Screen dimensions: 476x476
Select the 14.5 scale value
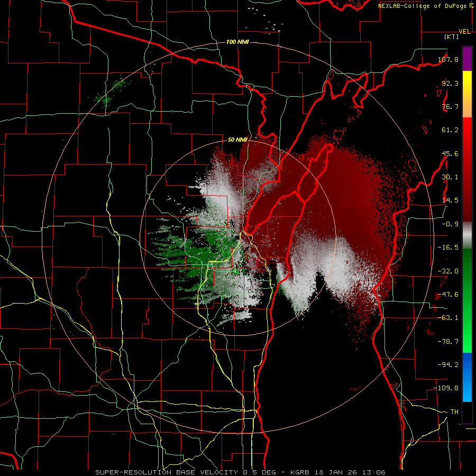click(x=450, y=200)
